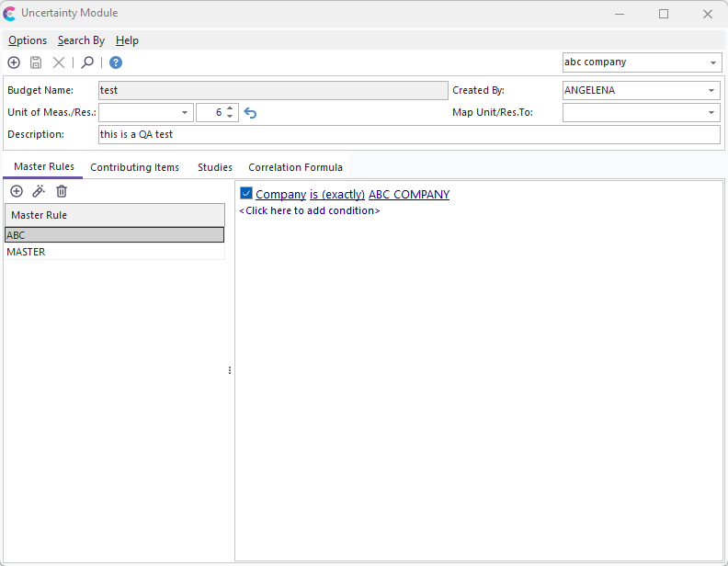
Task: Uncheck the Company condition checkbox
Action: click(246, 194)
